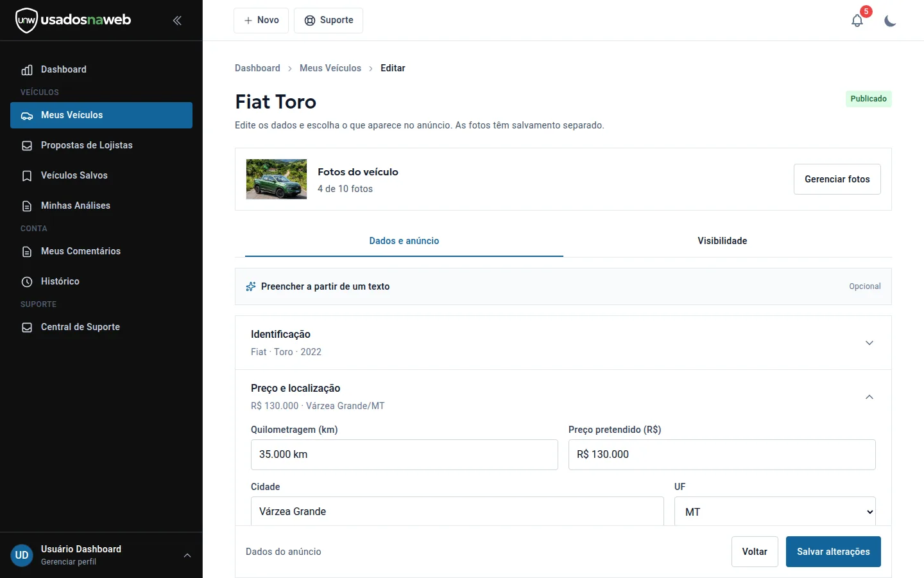The width and height of the screenshot is (924, 578).
Task: Click the Fiat Toro vehicle photo thumbnail
Action: pos(277,179)
